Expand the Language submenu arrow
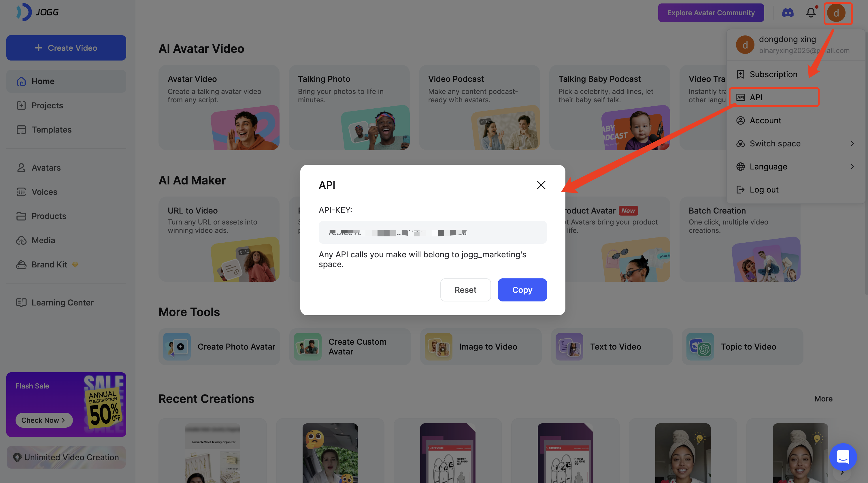The width and height of the screenshot is (868, 483). pos(852,167)
